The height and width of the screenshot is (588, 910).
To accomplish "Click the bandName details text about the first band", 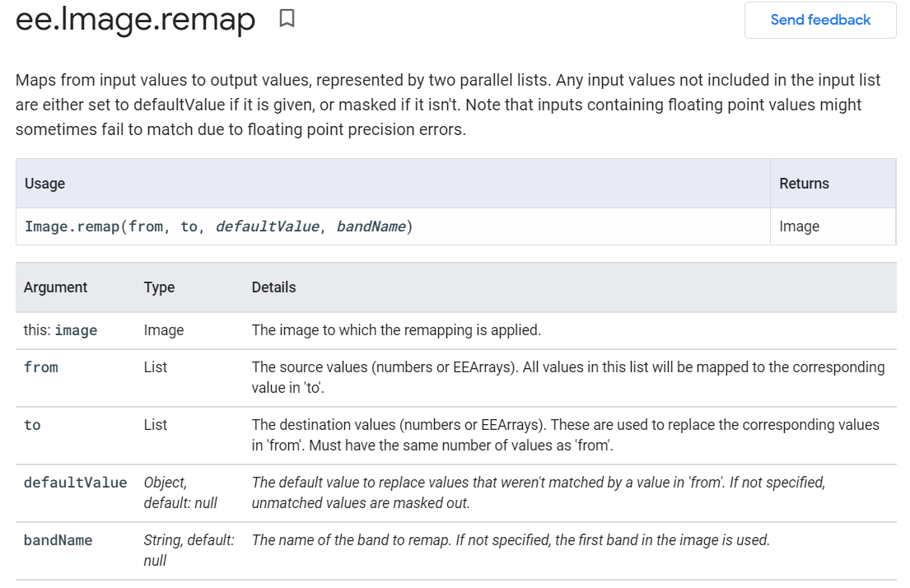I will click(511, 540).
